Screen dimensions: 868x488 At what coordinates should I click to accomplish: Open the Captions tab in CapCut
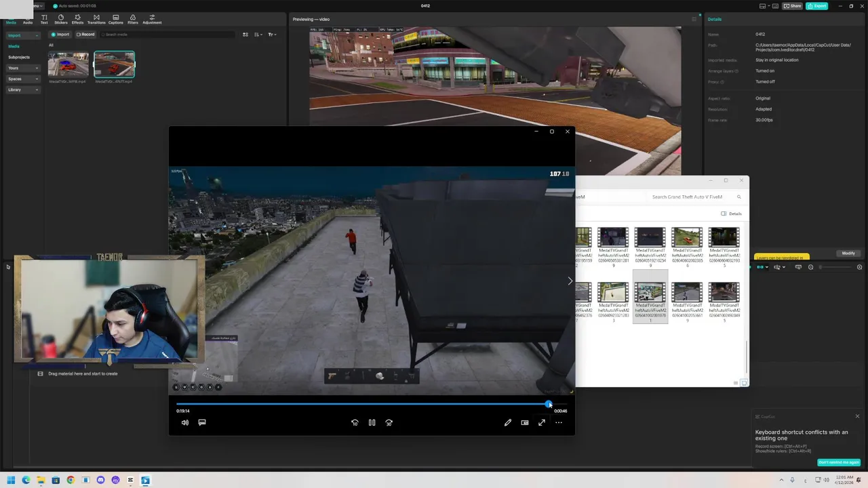tap(116, 20)
